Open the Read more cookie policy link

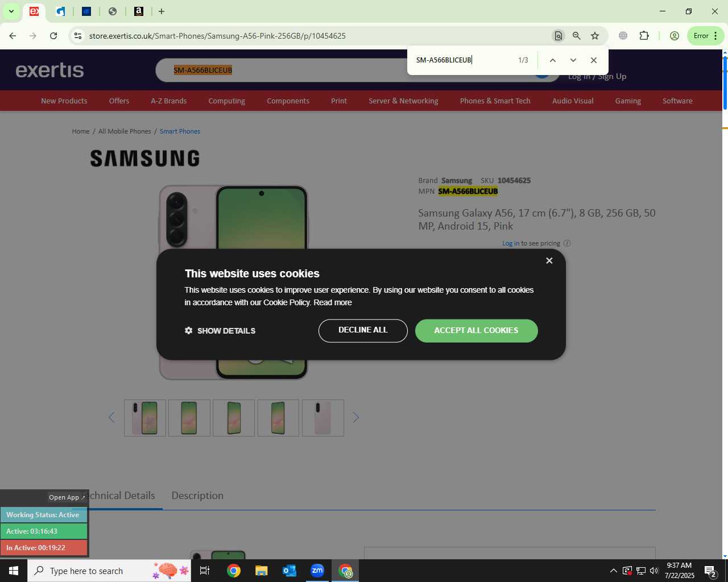(x=333, y=302)
